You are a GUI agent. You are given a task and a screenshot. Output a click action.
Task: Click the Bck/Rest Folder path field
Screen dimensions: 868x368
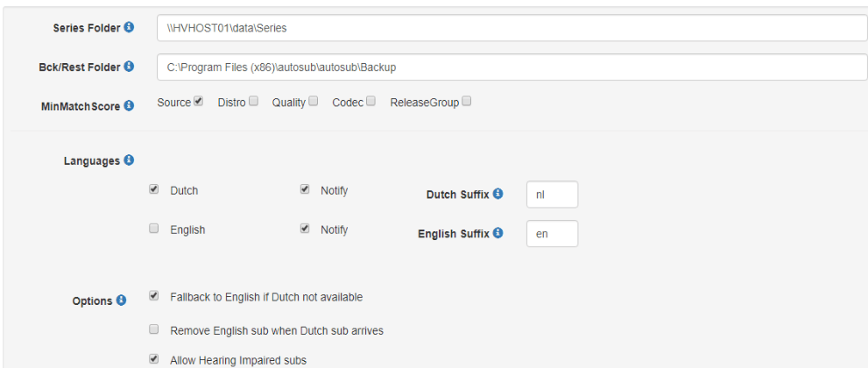pyautogui.click(x=512, y=67)
